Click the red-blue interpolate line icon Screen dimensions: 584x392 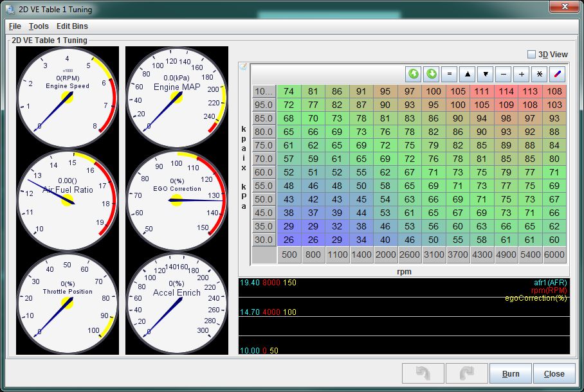[x=558, y=74]
